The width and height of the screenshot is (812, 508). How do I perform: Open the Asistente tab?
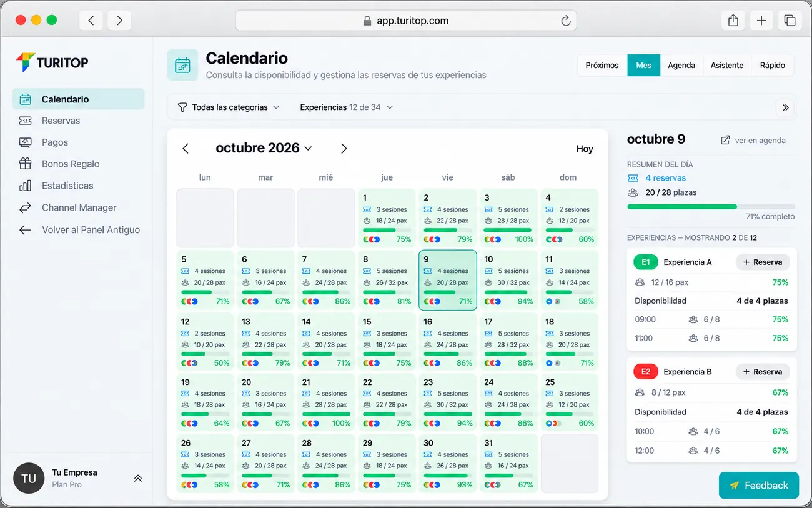coord(727,65)
